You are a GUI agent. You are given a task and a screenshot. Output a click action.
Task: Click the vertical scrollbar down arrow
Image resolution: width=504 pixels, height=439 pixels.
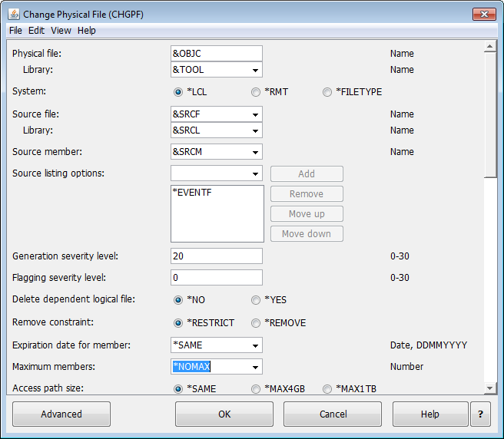pyautogui.click(x=489, y=389)
